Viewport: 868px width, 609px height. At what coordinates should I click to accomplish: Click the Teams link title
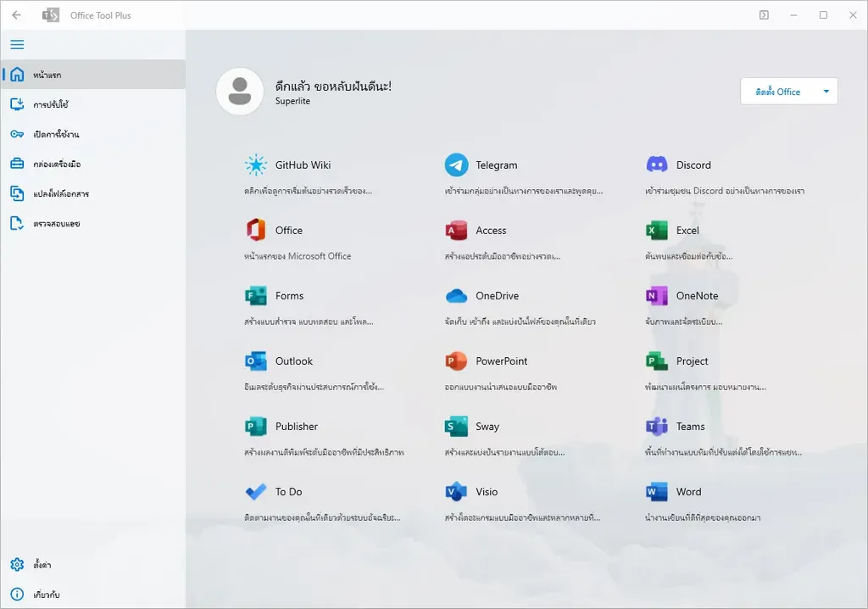(690, 427)
